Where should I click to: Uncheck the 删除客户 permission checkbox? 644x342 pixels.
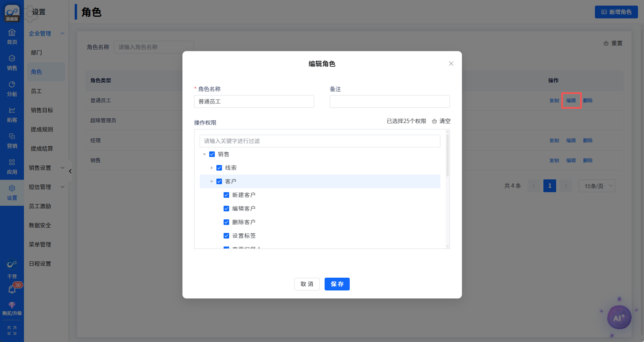pyautogui.click(x=226, y=222)
